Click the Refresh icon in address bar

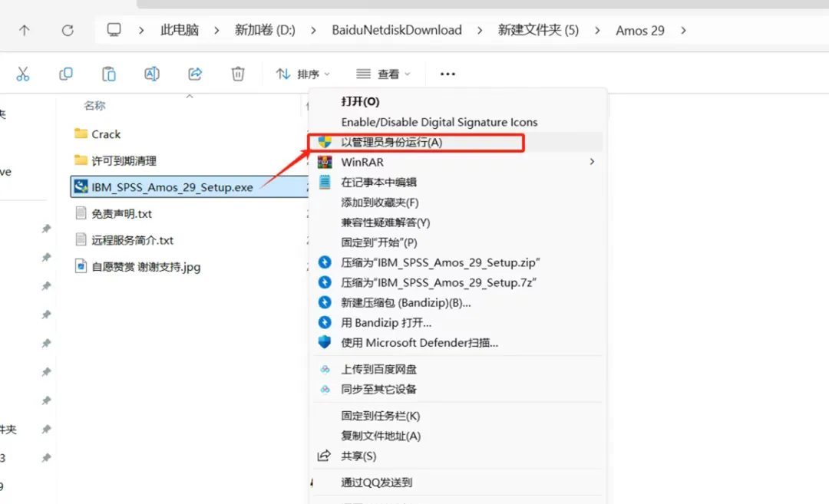point(68,31)
